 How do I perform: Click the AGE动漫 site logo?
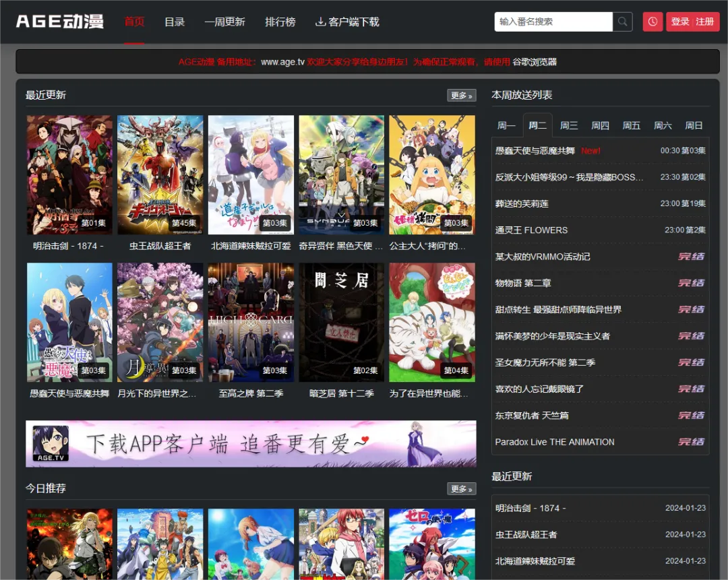pos(60,22)
